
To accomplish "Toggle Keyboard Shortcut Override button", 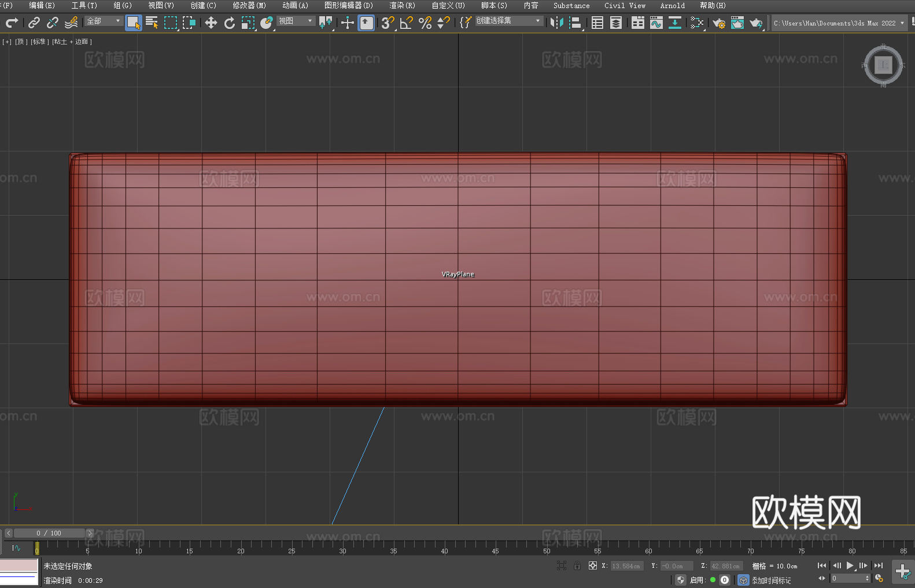I will (366, 23).
